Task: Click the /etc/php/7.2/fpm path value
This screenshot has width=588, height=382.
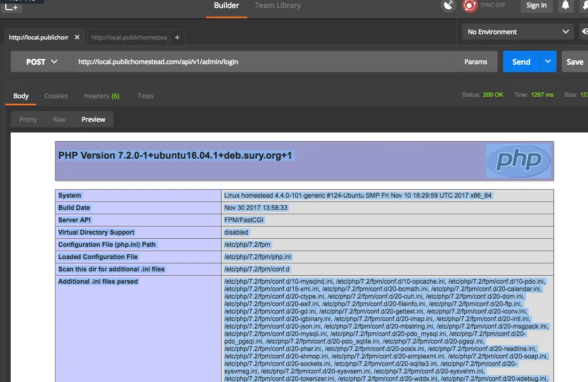Action: [247, 245]
